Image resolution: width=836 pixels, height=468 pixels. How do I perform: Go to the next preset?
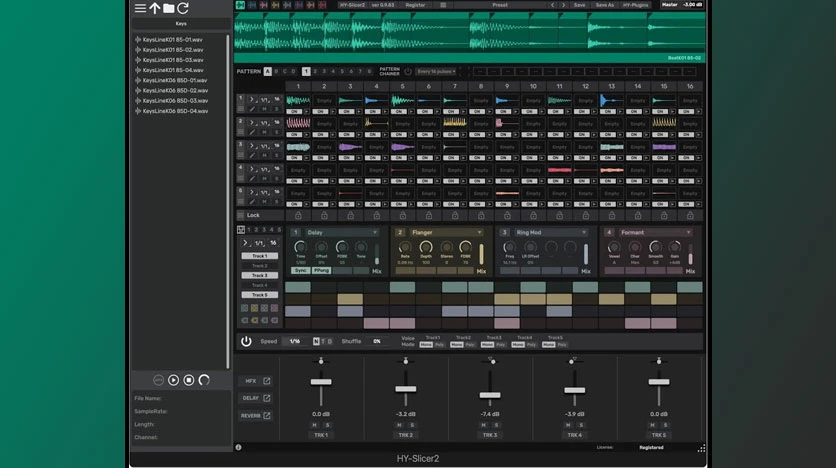click(x=563, y=5)
